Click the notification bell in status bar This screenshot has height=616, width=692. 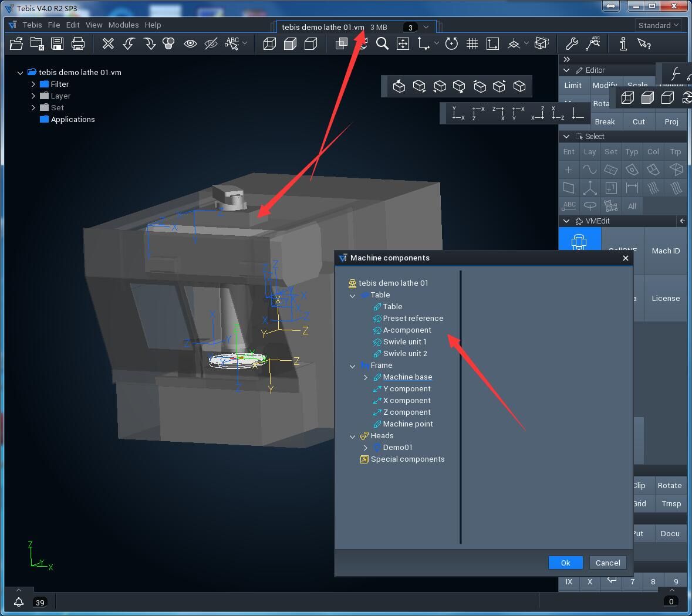point(19,602)
